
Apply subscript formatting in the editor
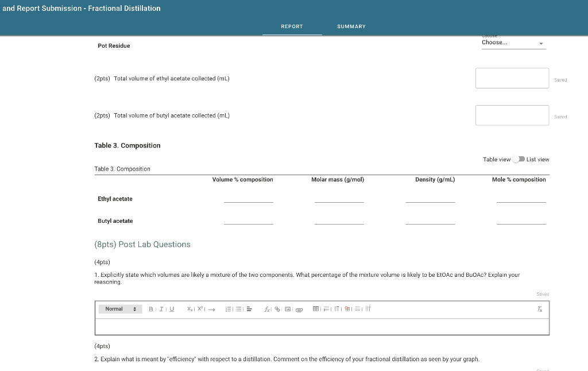coord(189,309)
